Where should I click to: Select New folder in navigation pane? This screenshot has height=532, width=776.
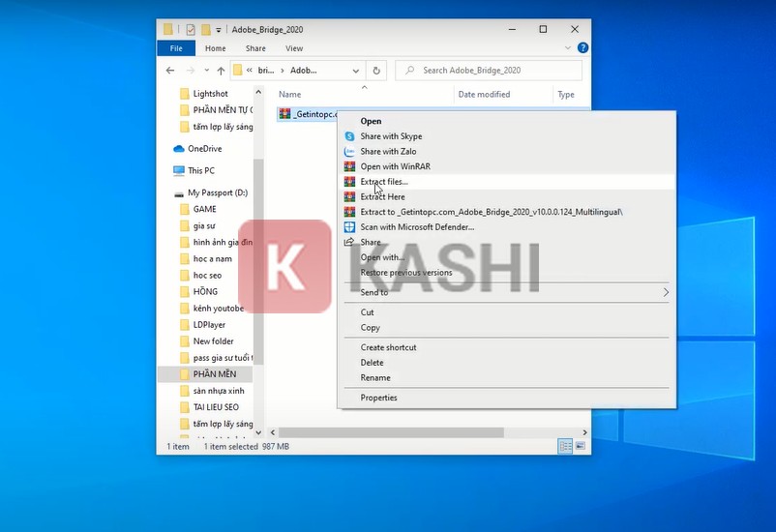[213, 341]
